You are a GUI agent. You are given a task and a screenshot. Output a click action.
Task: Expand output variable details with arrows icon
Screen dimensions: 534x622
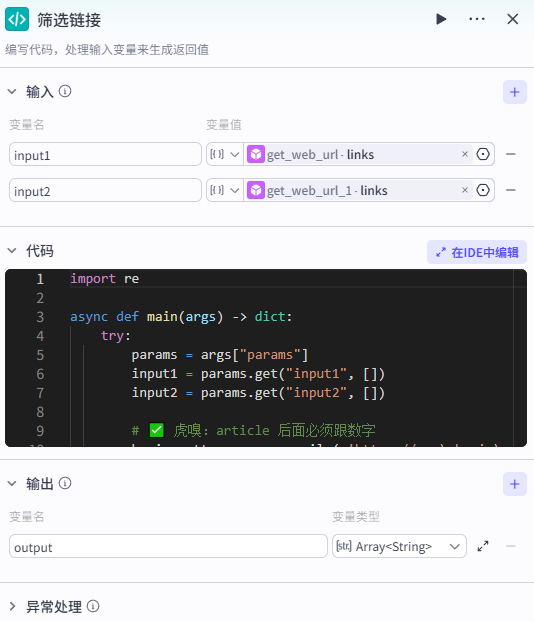(x=483, y=546)
